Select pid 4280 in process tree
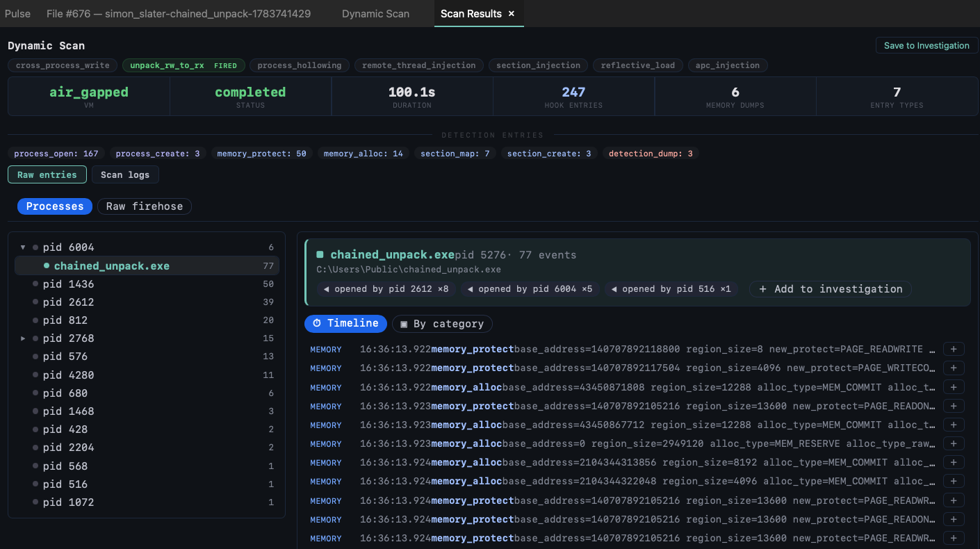The width and height of the screenshot is (980, 549). coord(147,375)
